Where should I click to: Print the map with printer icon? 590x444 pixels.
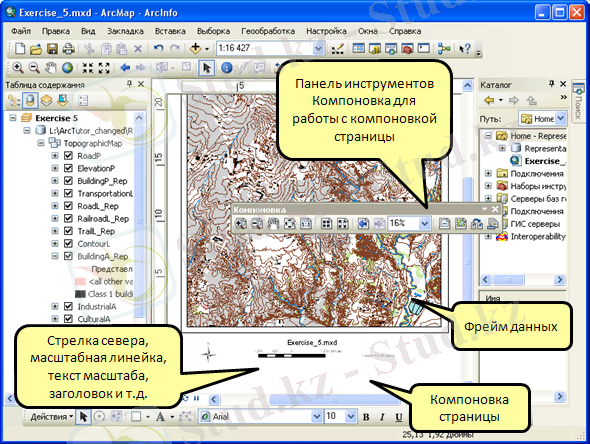68,49
